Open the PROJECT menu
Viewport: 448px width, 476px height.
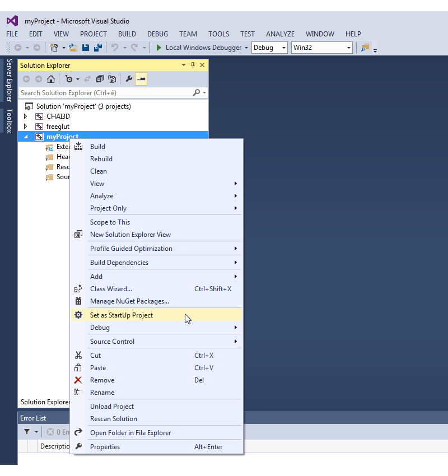(x=94, y=34)
